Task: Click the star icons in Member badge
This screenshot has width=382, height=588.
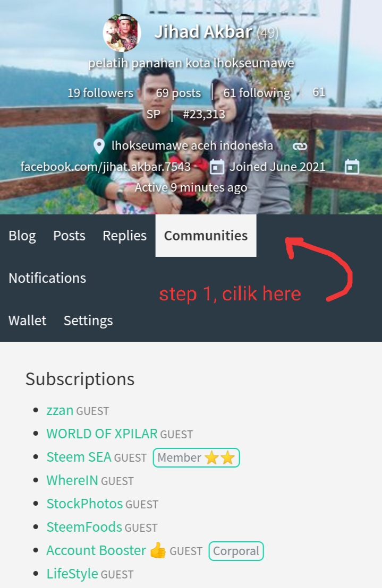Action: coord(220,457)
